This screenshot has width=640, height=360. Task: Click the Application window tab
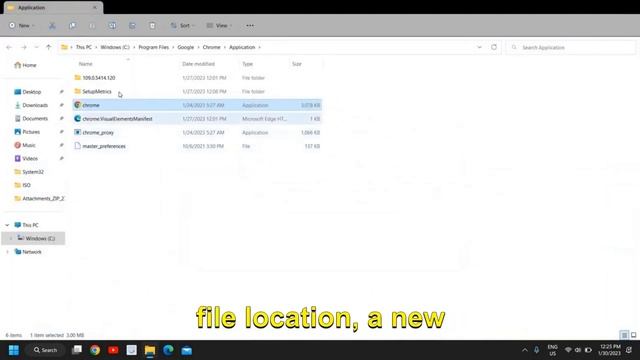click(53, 8)
